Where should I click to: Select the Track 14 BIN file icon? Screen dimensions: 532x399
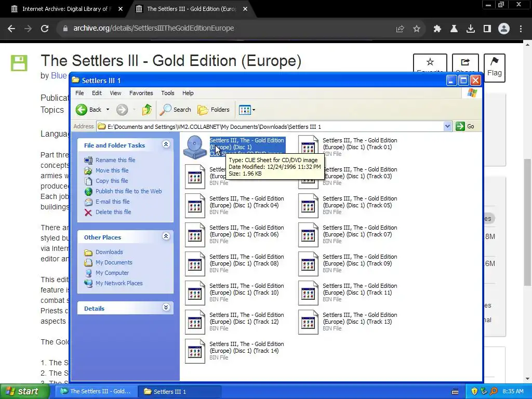click(195, 351)
